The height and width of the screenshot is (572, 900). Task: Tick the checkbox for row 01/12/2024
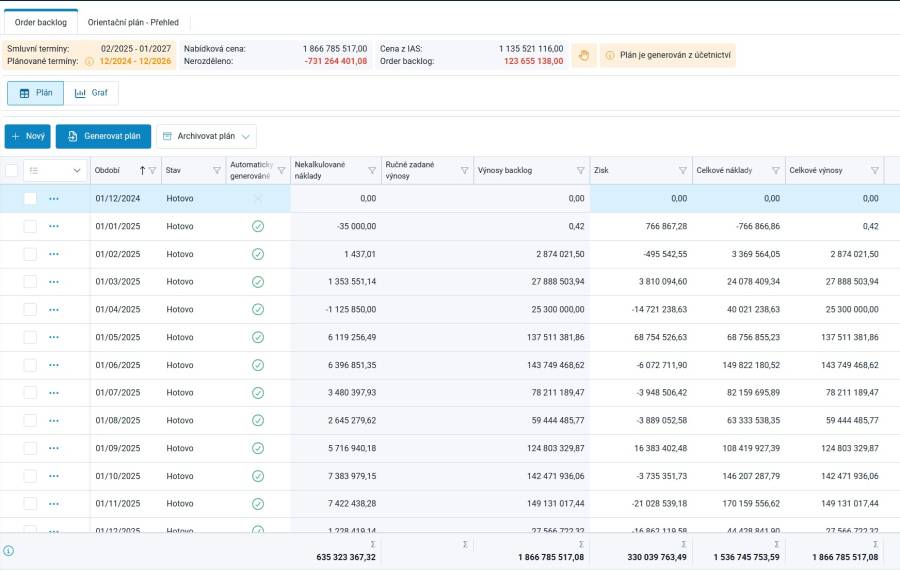click(30, 199)
